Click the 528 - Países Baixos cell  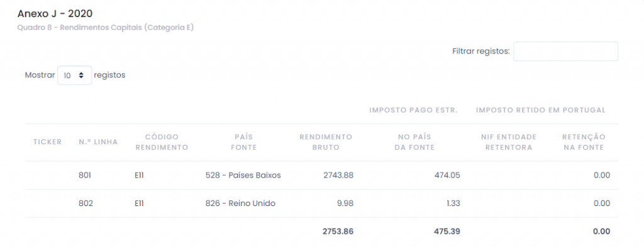[x=243, y=175]
